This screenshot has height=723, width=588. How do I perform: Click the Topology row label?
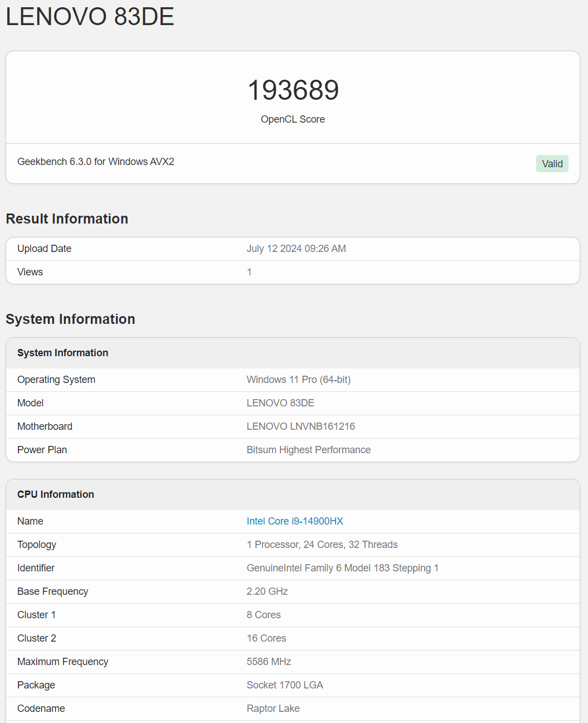pos(37,545)
